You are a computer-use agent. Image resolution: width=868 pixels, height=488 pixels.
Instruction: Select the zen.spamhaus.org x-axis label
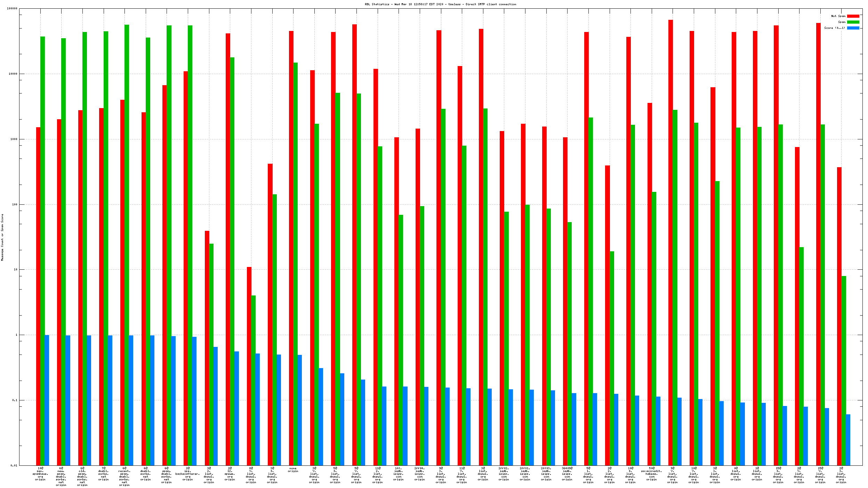click(40, 474)
